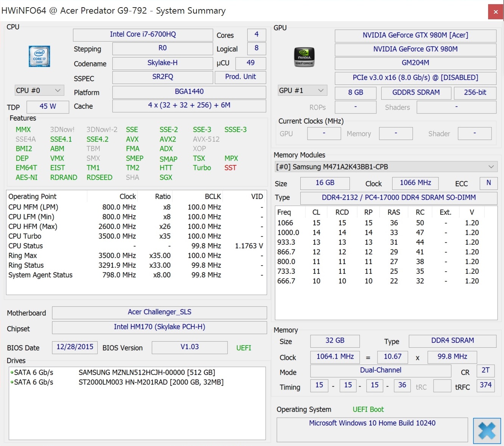Expand the Samsung memory module dropdown
The height and width of the screenshot is (446, 504).
pos(386,167)
